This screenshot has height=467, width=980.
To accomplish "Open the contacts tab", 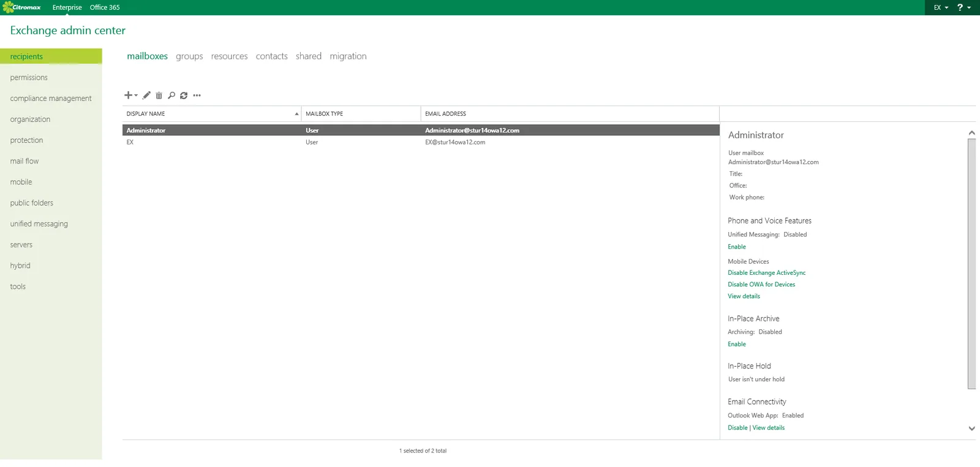I will coord(271,56).
